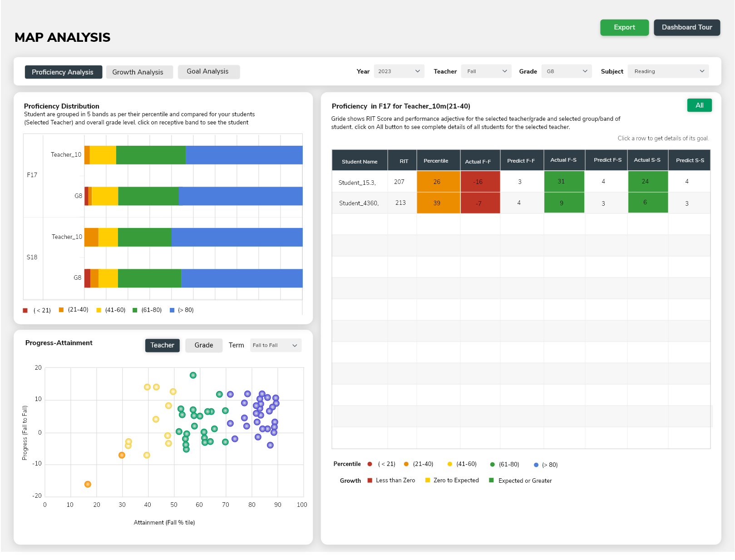Click percentile cell 39 for Student_4360

pos(438,203)
